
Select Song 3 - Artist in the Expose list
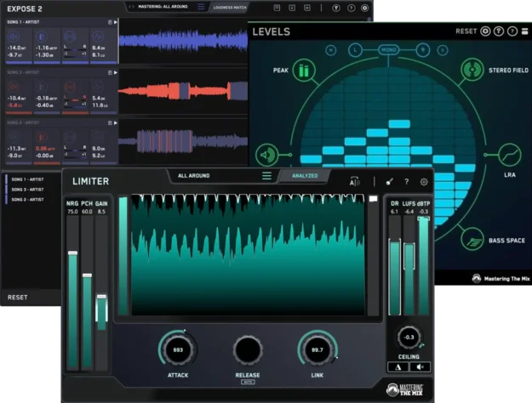pos(27,190)
